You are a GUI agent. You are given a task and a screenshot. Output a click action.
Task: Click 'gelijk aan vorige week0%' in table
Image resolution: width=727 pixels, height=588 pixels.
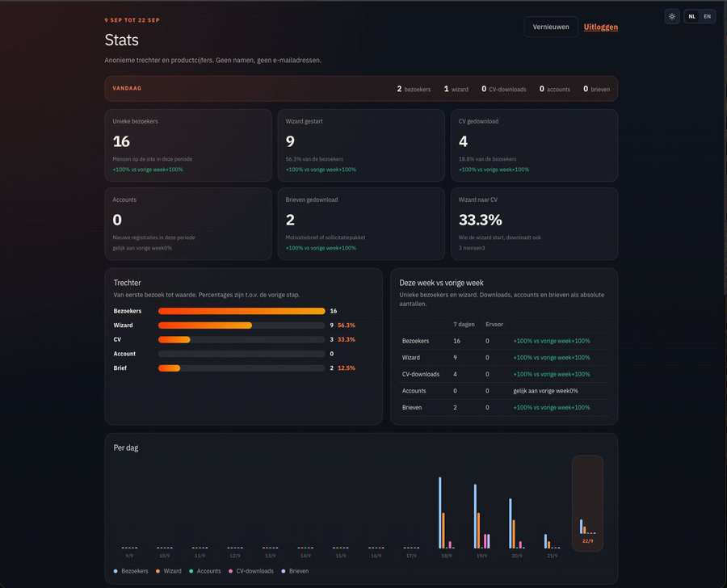click(x=546, y=391)
